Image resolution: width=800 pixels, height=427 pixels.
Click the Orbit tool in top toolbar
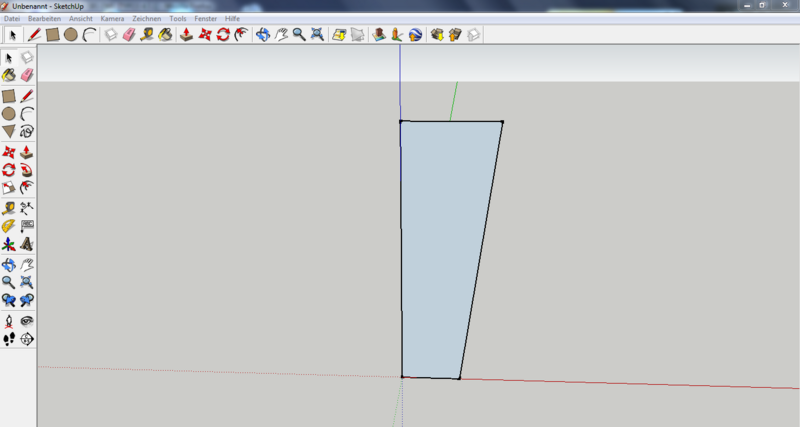pyautogui.click(x=263, y=35)
